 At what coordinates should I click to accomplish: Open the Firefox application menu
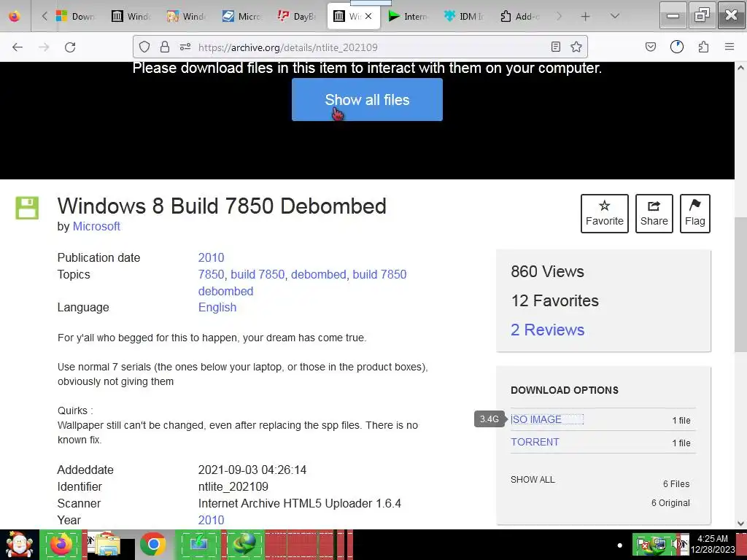729,47
